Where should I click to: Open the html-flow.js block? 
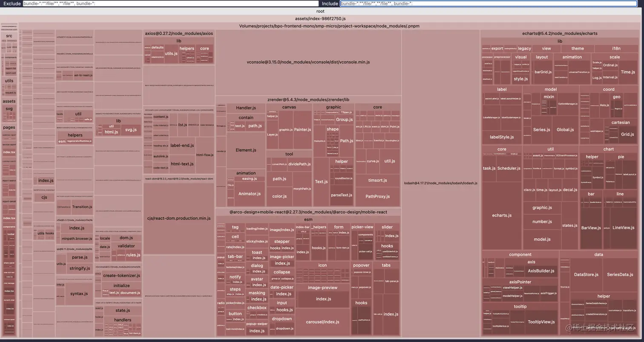tap(205, 155)
